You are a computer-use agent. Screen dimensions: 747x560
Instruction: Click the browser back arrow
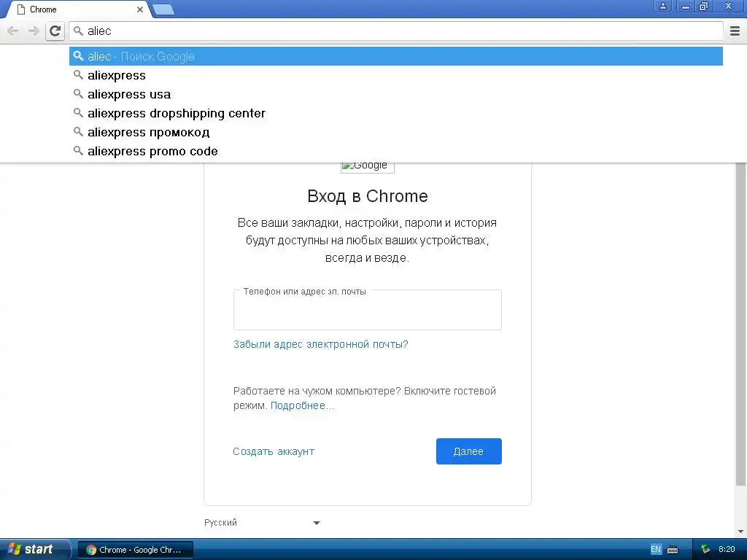(13, 31)
